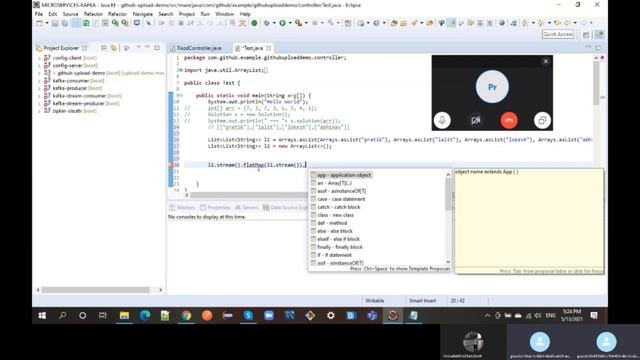Viewport: 640px width, 360px height.
Task: Expand the config-client project
Action: pyautogui.click(x=40, y=58)
